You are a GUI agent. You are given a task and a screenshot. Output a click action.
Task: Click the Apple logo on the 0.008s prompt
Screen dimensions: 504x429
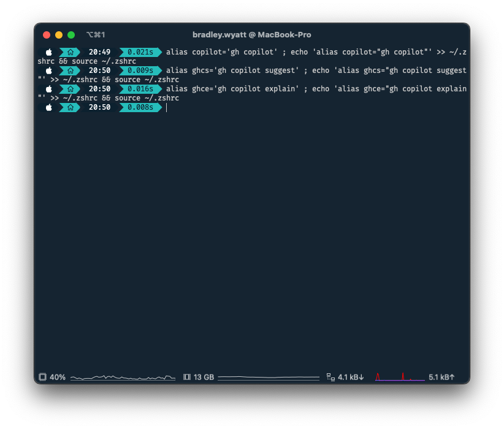click(x=49, y=107)
